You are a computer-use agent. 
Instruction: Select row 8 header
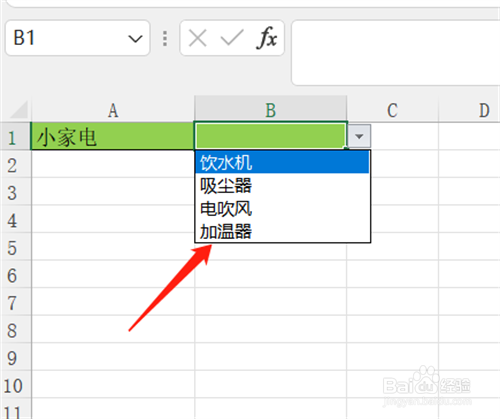point(15,330)
